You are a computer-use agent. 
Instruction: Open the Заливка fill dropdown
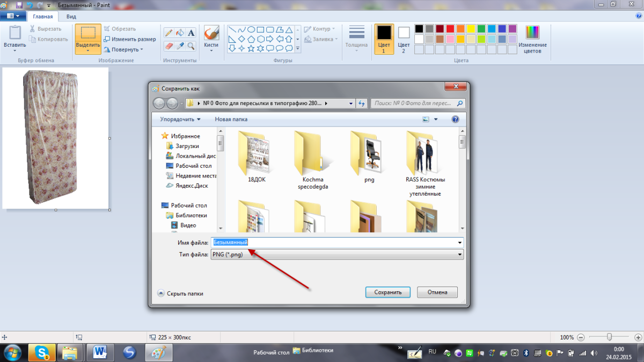[x=321, y=39]
